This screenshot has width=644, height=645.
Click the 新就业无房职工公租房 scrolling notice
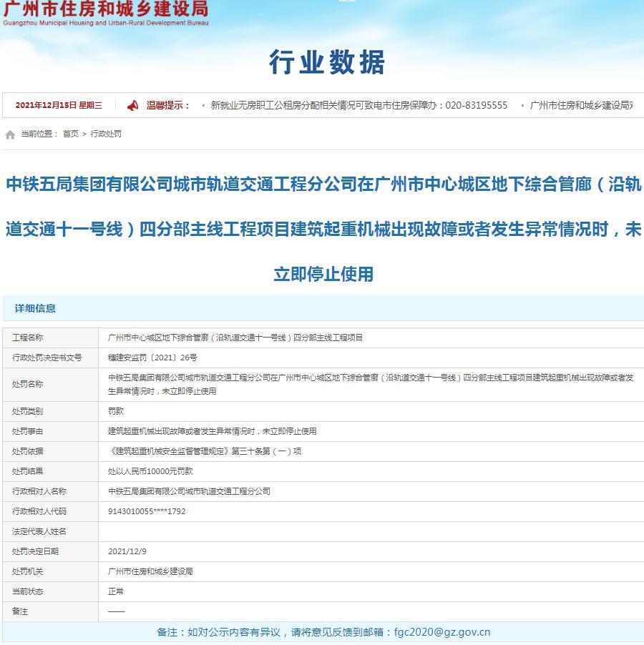[358, 105]
